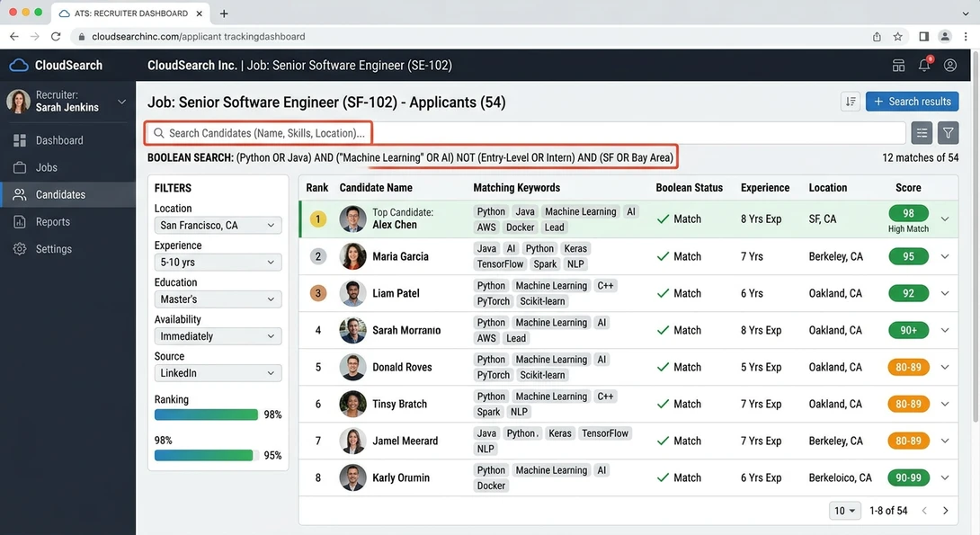980x535 pixels.
Task: Expand Alex Chen's candidate row
Action: coord(944,218)
